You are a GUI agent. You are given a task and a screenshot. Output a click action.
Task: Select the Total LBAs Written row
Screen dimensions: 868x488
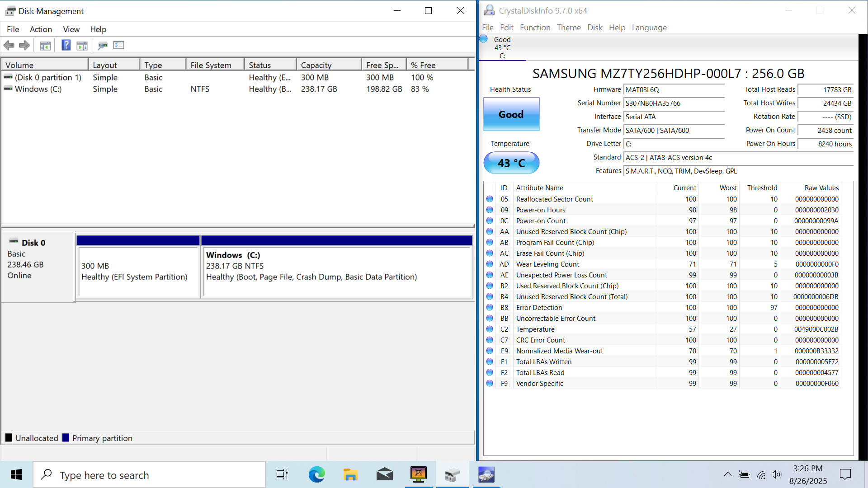(662, 361)
